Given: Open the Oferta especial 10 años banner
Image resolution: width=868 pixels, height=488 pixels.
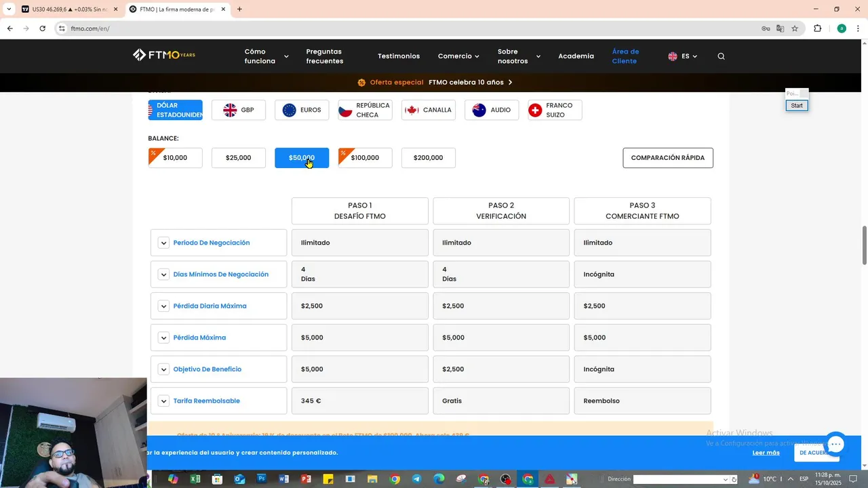Looking at the screenshot, I should [x=435, y=82].
